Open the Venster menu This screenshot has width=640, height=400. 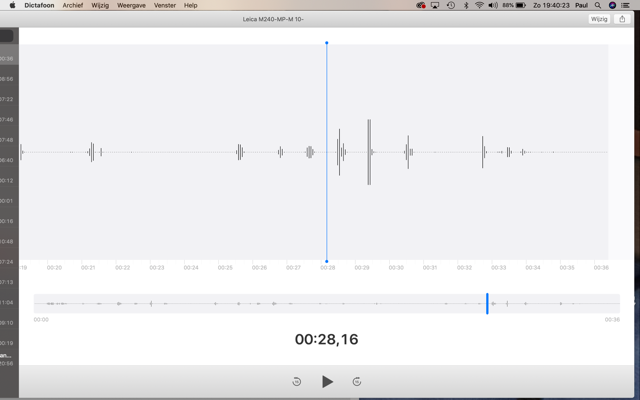165,5
